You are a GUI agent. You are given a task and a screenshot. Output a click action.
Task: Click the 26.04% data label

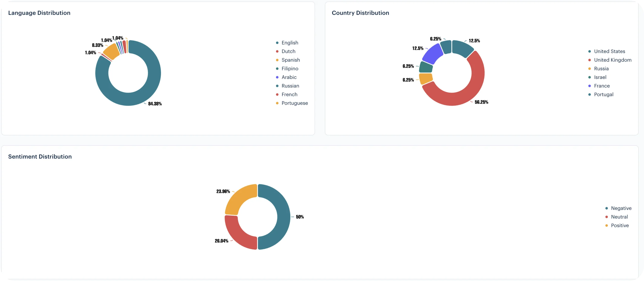click(x=221, y=241)
